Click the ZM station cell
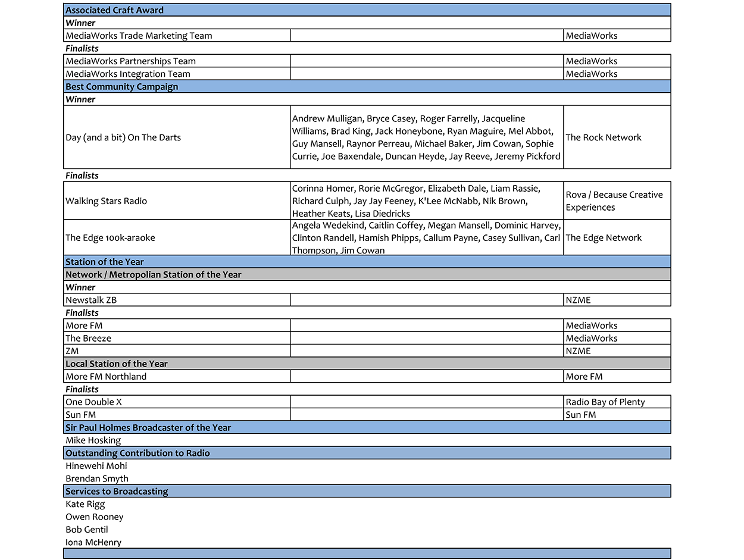Screen dimensions: 744x560 pyautogui.click(x=177, y=351)
